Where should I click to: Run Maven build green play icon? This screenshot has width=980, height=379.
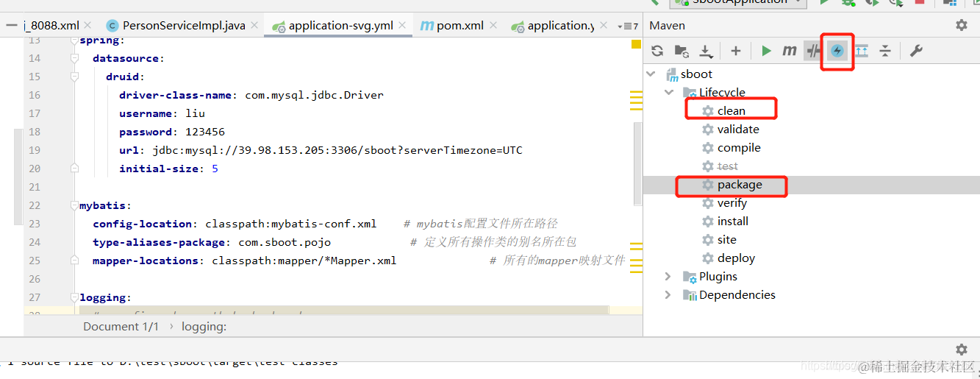(x=766, y=51)
